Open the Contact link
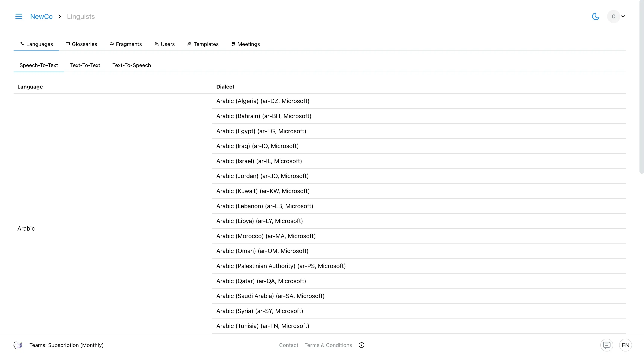This screenshot has height=356, width=644. coord(288,345)
